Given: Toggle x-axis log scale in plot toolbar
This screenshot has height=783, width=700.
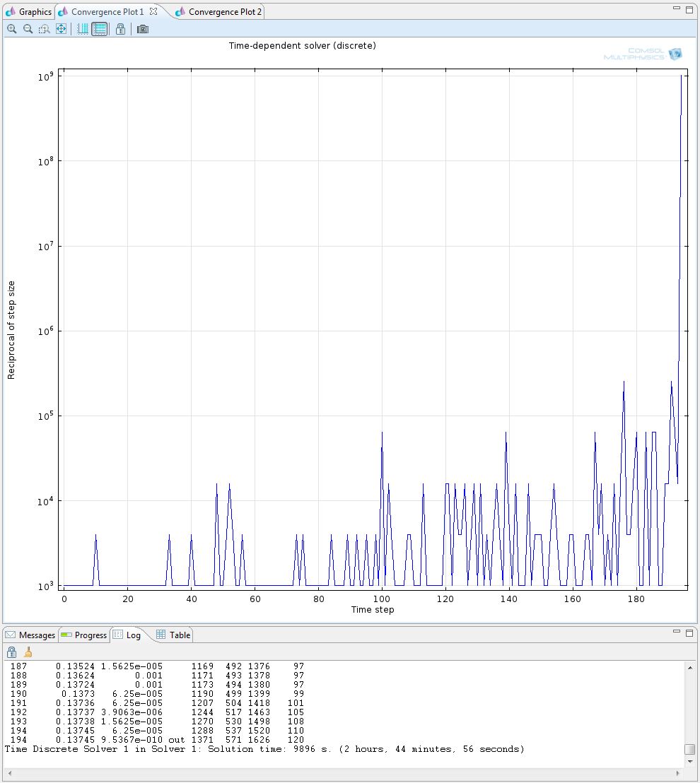Looking at the screenshot, I should coord(83,29).
